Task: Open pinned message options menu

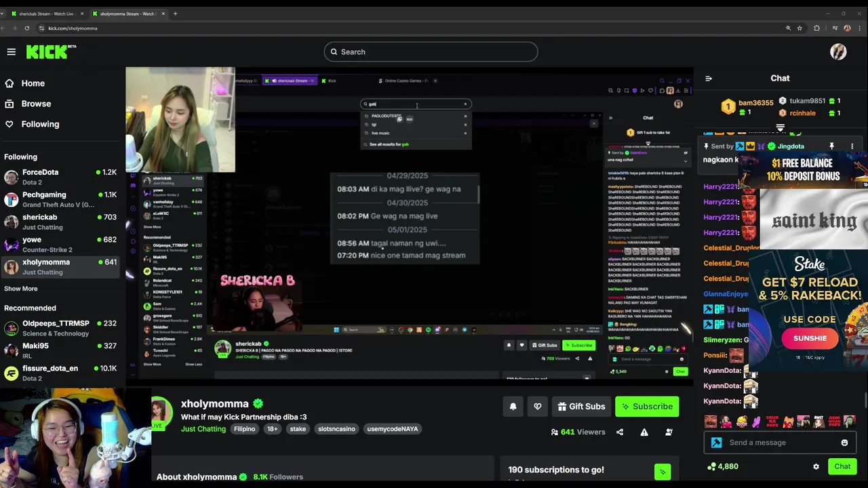Action: tap(852, 146)
